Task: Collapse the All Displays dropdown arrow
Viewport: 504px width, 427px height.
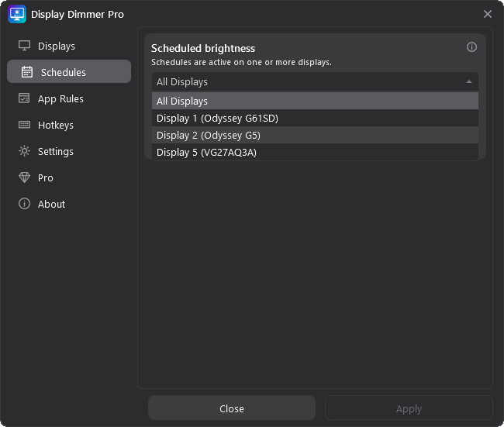Action: (x=469, y=82)
